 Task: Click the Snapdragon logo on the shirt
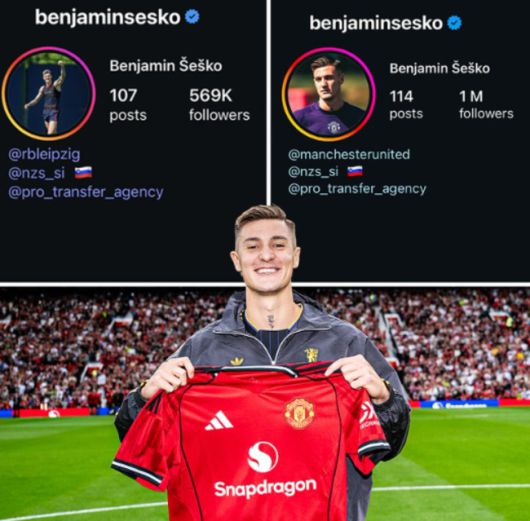pyautogui.click(x=265, y=471)
